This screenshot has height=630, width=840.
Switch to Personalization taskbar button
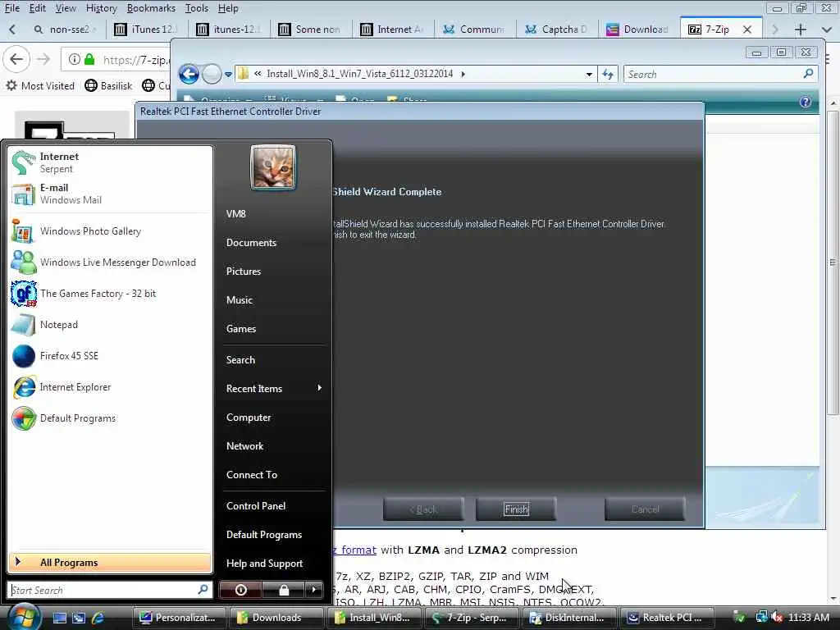point(180,618)
